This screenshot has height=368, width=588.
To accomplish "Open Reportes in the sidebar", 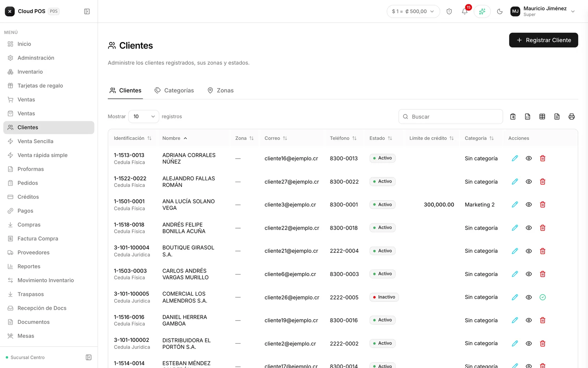I will 49,266.
